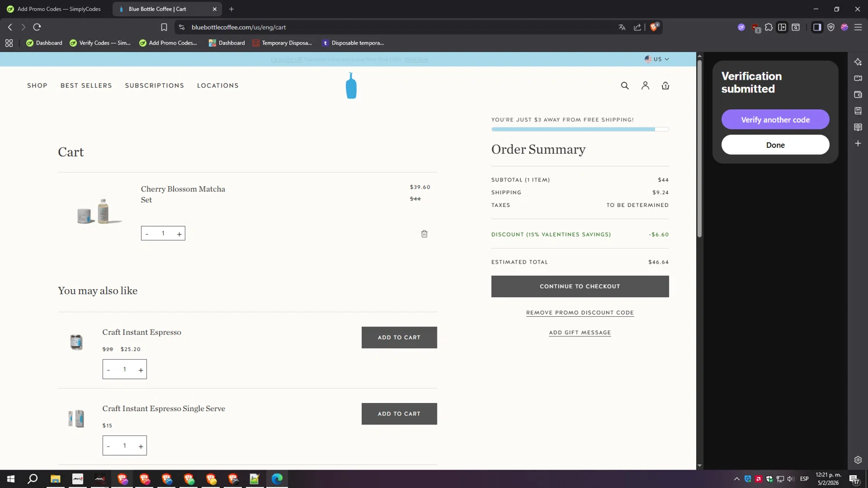The width and height of the screenshot is (868, 488).
Task: Open the sidebar wallet icon
Action: click(858, 94)
